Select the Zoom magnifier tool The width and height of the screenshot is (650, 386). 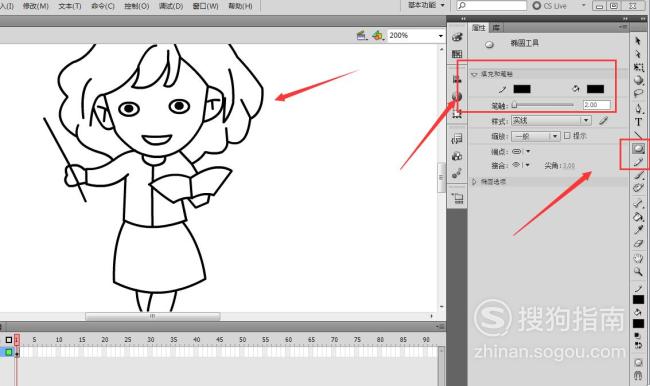pos(638,272)
